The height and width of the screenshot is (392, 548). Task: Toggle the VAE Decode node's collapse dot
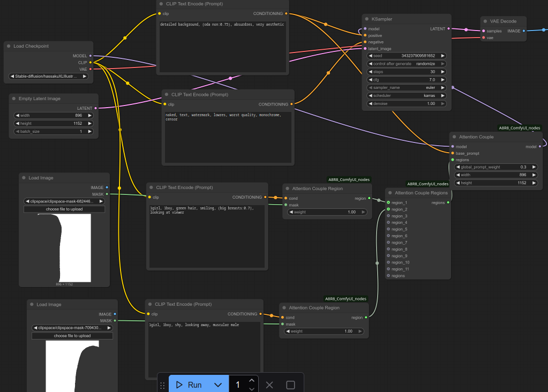(x=485, y=21)
